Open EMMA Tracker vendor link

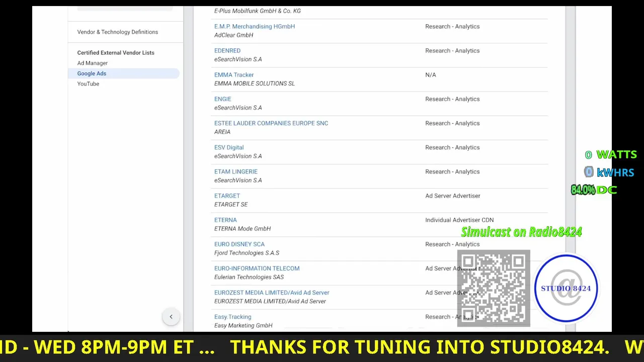[234, 75]
